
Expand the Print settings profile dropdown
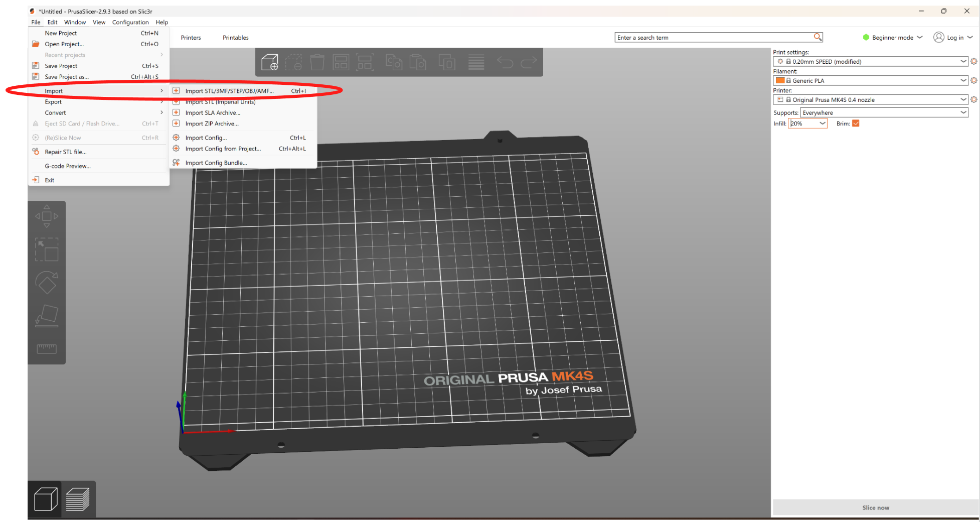tap(963, 61)
